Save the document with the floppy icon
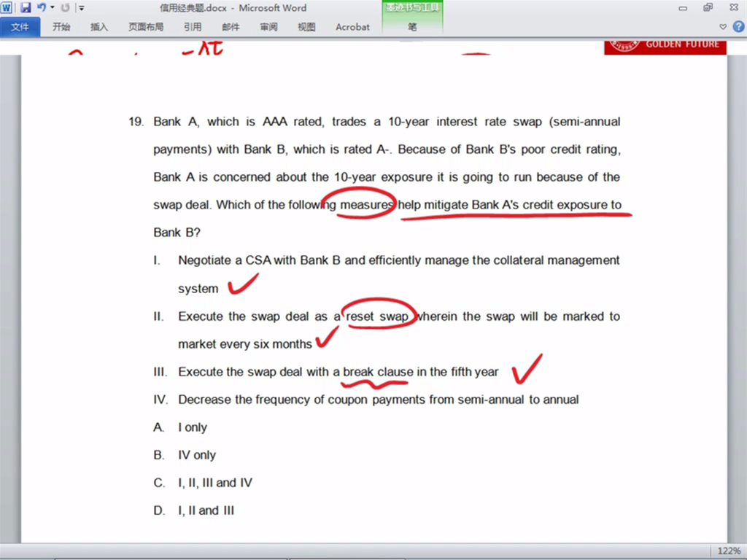Screen dimensions: 747x560 coord(25,7)
